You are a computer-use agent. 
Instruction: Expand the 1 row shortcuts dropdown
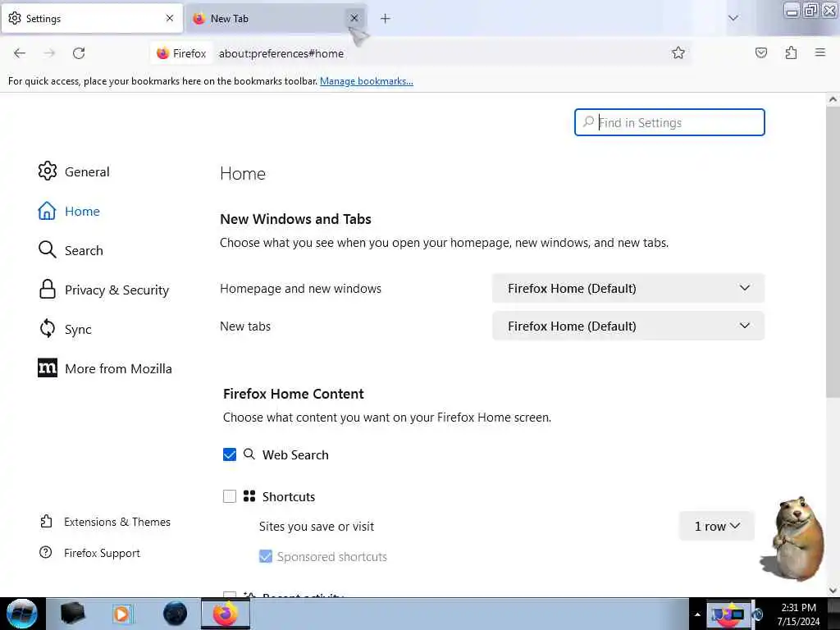pos(717,526)
